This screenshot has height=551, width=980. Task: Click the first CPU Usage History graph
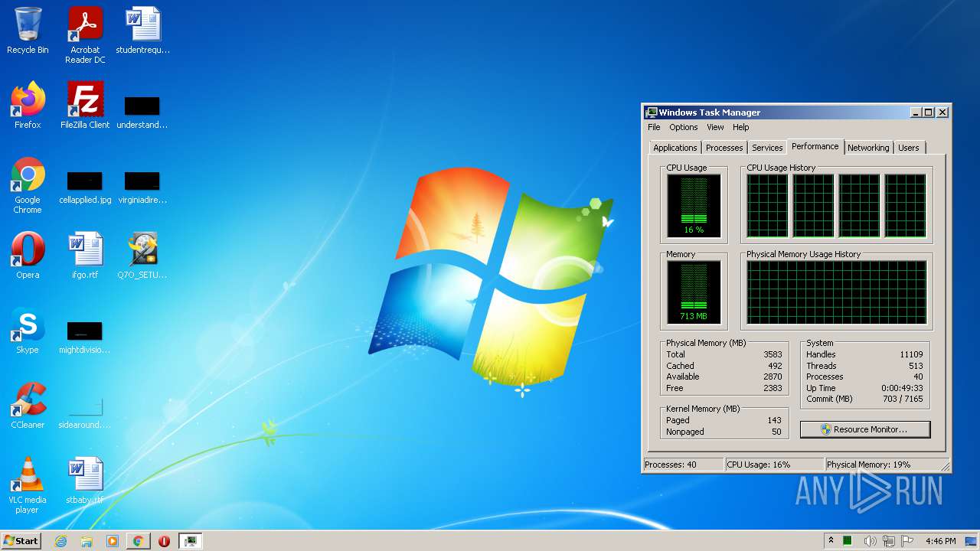pyautogui.click(x=767, y=206)
